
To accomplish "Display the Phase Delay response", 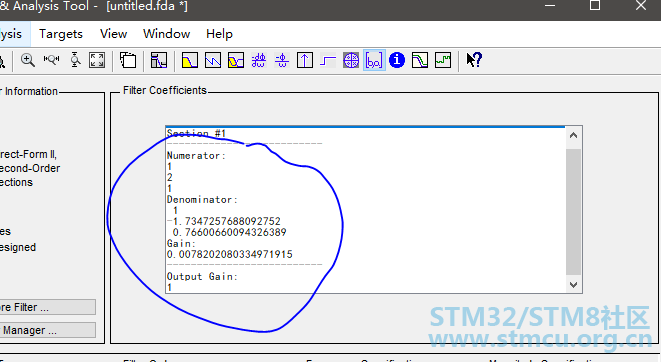I will coord(282,60).
